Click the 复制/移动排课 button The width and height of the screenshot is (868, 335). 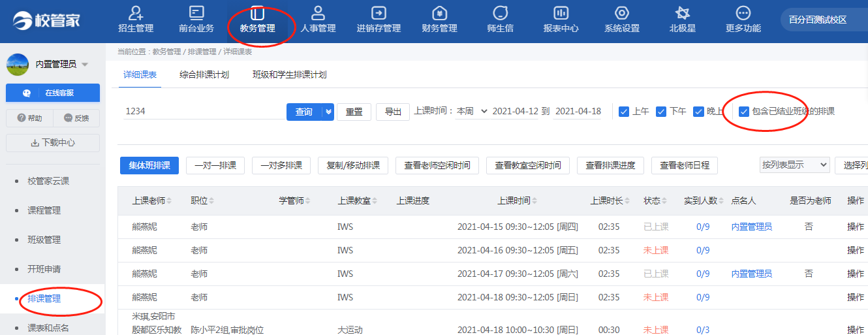(353, 166)
